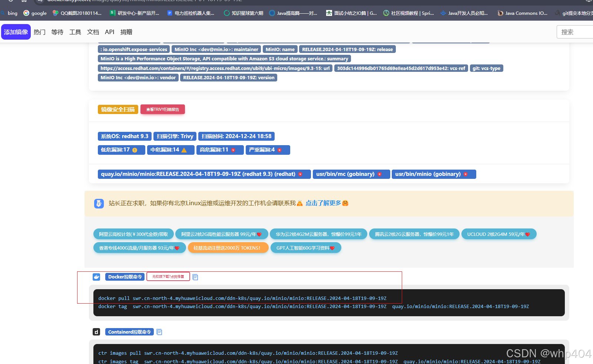The image size is (593, 364).
Task: Open the Java开发人员必知 bookmark
Action: pyautogui.click(x=464, y=13)
